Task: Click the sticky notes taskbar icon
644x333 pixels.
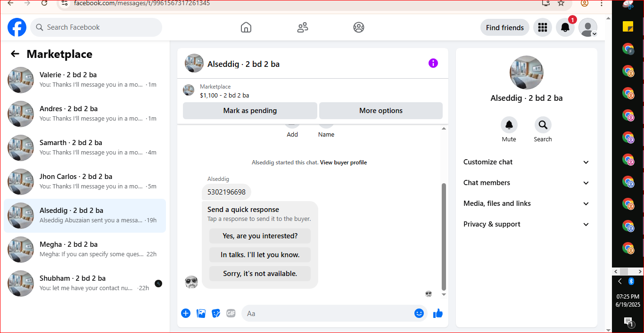Action: 628,26
